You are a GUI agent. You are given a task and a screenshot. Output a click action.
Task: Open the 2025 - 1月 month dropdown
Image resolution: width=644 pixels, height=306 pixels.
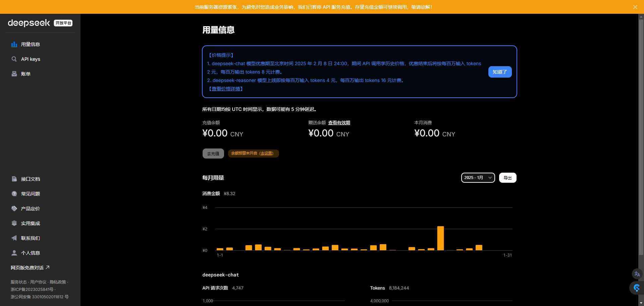click(478, 178)
